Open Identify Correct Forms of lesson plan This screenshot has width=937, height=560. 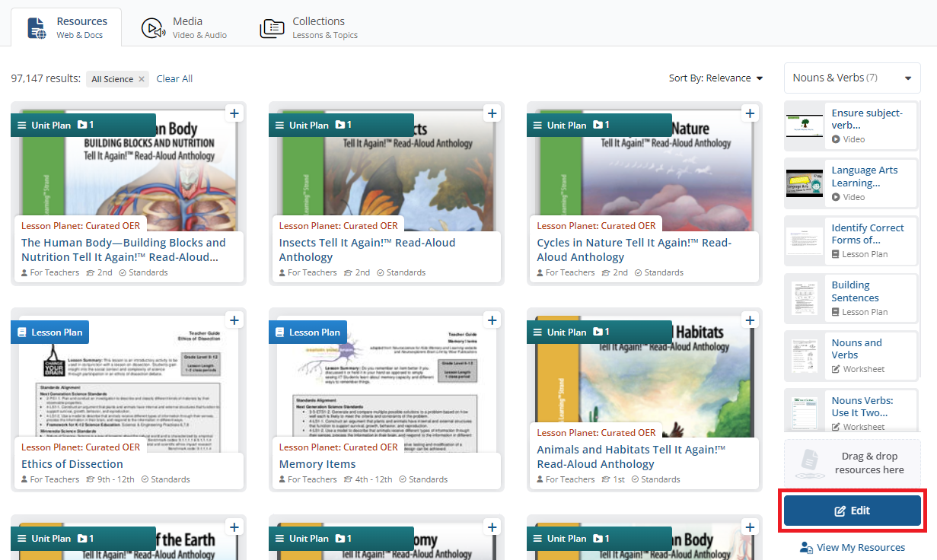point(868,234)
